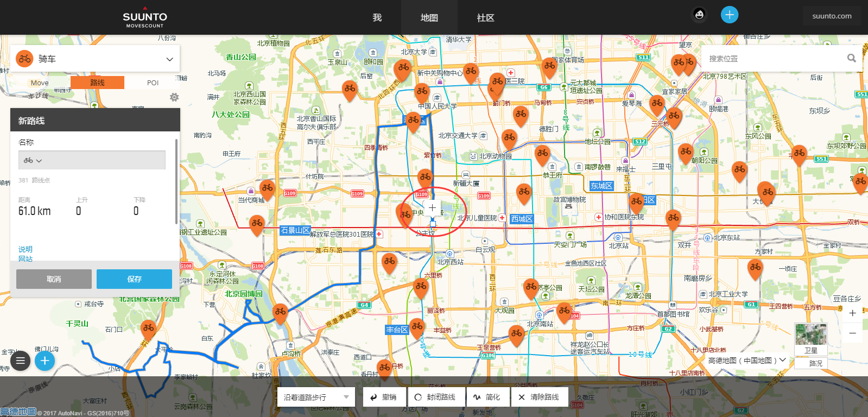Viewport: 868px width, 417px height.
Task: Select the cycling marker near 北京南站
Action: (565, 313)
